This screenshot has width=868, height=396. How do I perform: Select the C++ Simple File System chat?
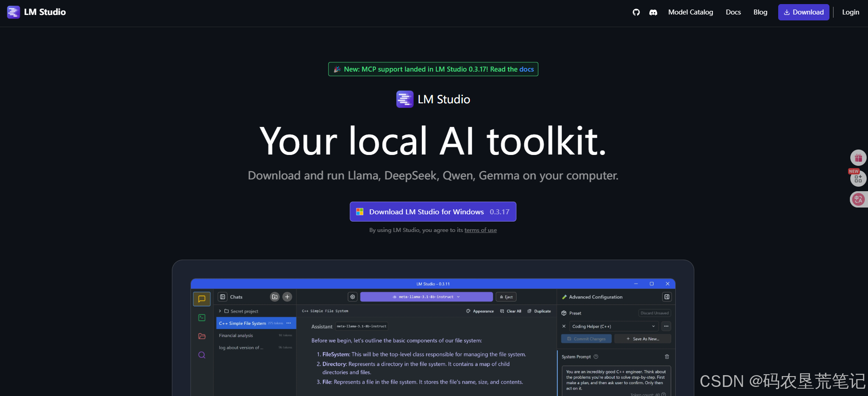point(256,323)
